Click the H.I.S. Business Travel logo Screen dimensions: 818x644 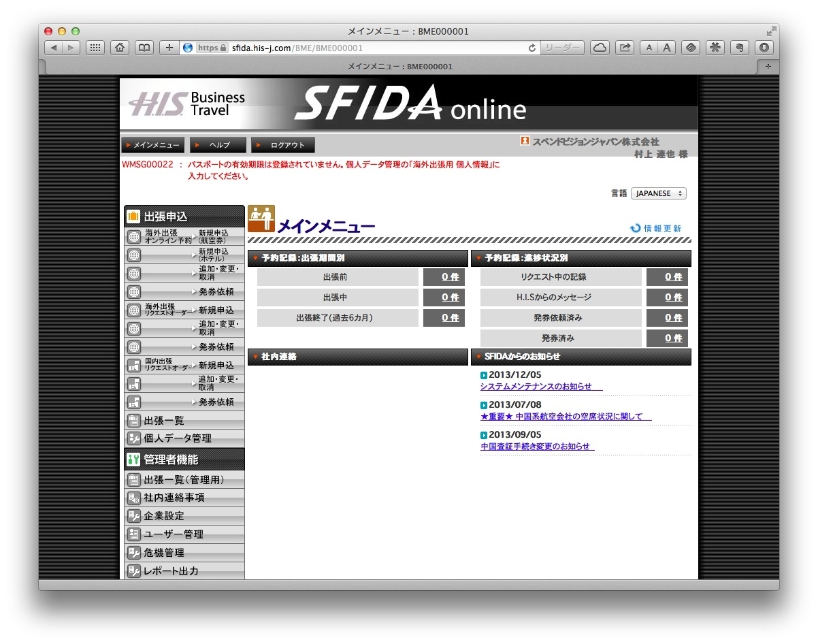(186, 104)
